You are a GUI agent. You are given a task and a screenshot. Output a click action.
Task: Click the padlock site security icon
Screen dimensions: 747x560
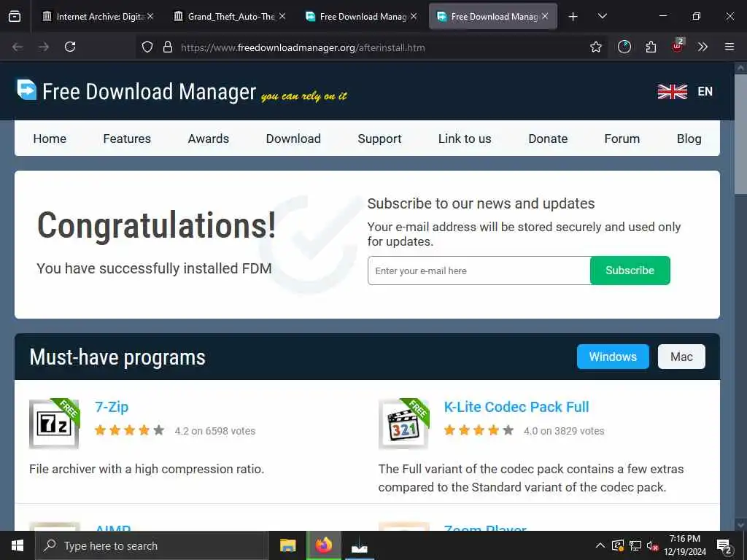click(168, 47)
